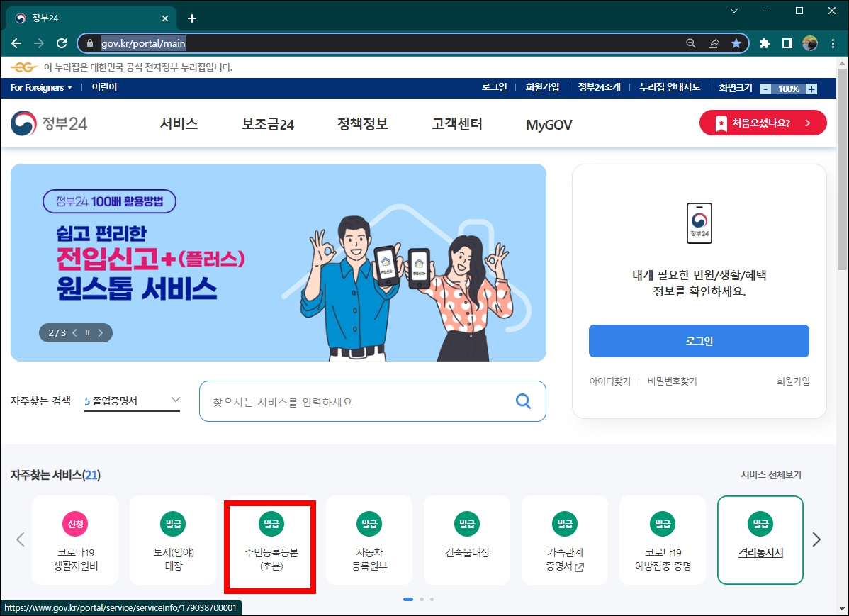The width and height of the screenshot is (849, 616).
Task: Open the 격리통지서 issuance icon
Action: pyautogui.click(x=760, y=540)
